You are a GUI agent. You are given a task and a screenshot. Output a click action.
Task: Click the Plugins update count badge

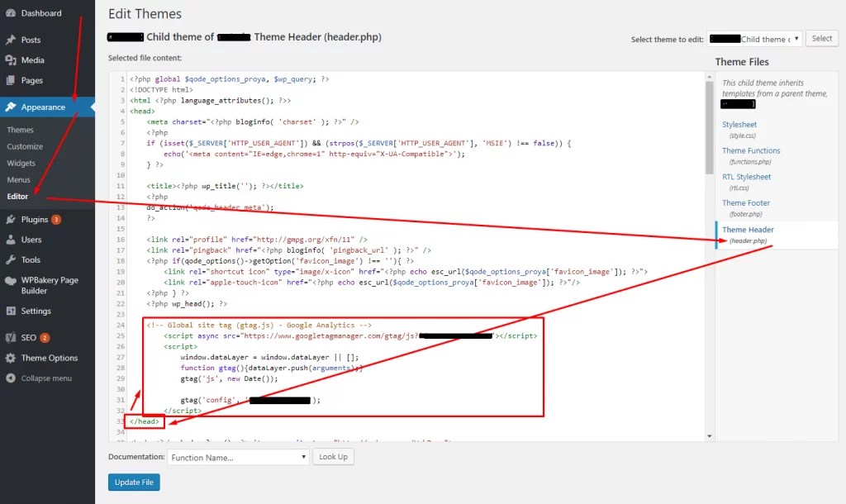[56, 220]
